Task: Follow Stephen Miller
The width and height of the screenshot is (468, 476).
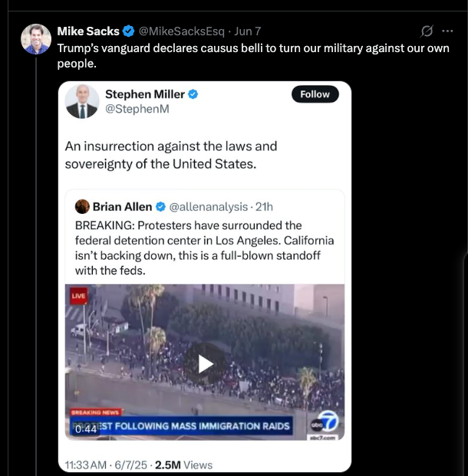Action: [315, 94]
